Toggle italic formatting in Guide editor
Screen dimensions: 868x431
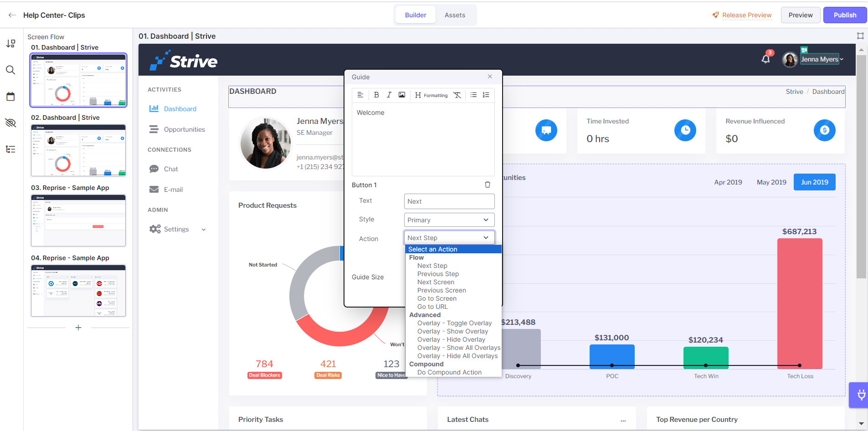pyautogui.click(x=389, y=95)
